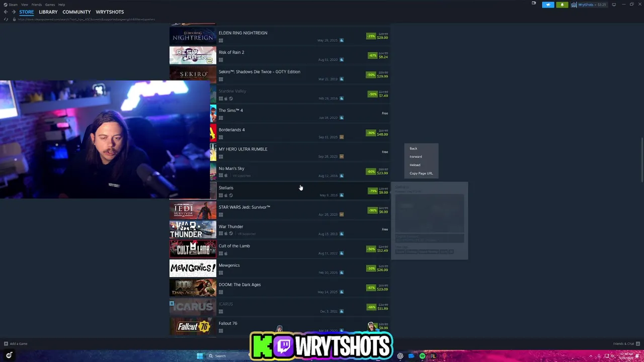Click the back navigation arrow
Viewport: 644px width, 362px height.
(6, 12)
